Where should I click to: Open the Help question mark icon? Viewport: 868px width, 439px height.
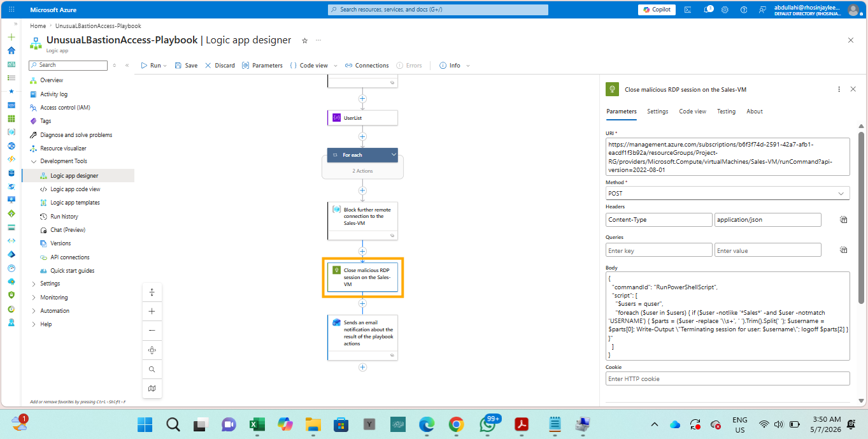pyautogui.click(x=744, y=10)
